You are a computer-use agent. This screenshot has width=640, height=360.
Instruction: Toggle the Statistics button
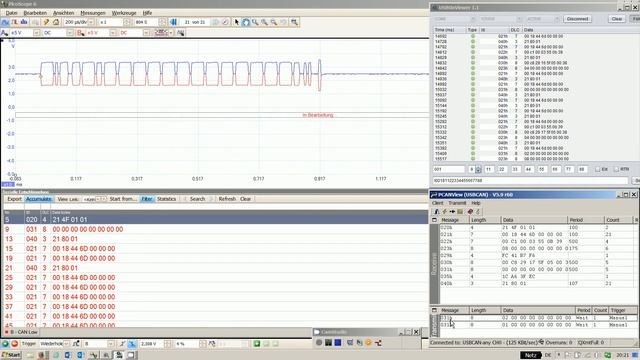click(x=167, y=199)
